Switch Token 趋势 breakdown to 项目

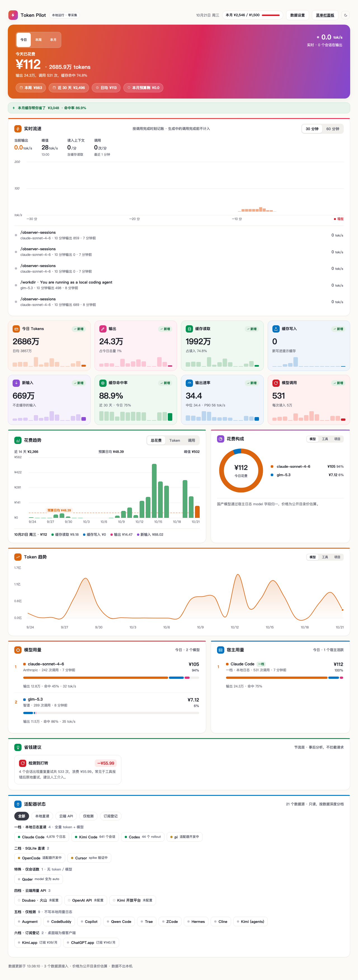point(337,557)
